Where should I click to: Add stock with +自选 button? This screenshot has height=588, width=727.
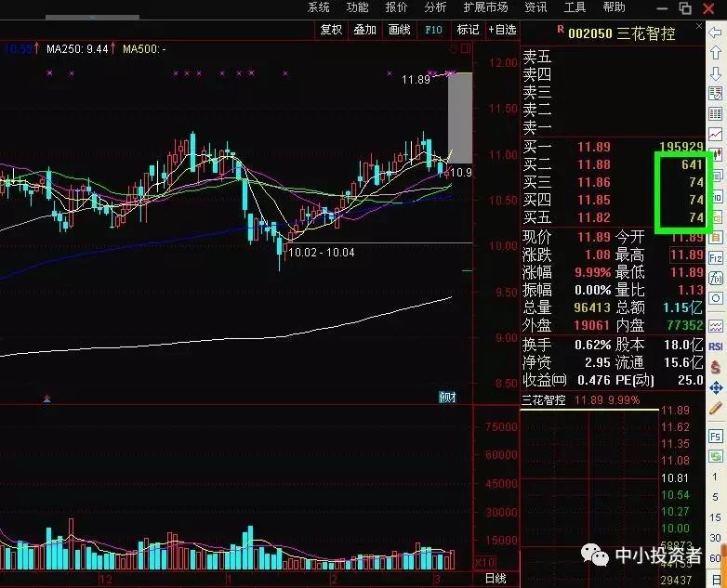[x=502, y=30]
